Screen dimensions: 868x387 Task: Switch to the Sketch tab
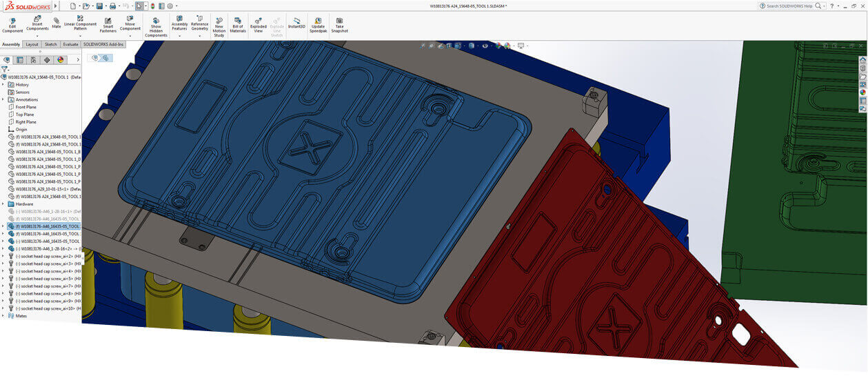51,44
